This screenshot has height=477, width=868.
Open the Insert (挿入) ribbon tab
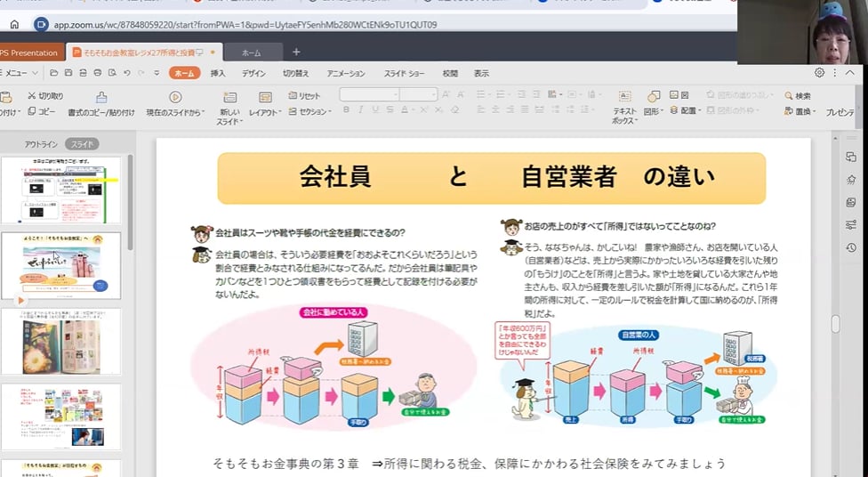coord(218,73)
